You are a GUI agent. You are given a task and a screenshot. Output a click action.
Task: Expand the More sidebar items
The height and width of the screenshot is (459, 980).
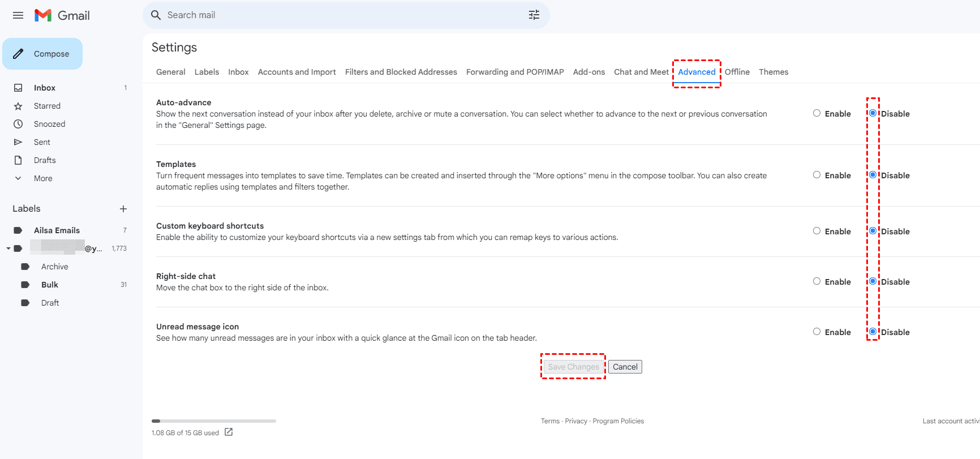[19, 178]
